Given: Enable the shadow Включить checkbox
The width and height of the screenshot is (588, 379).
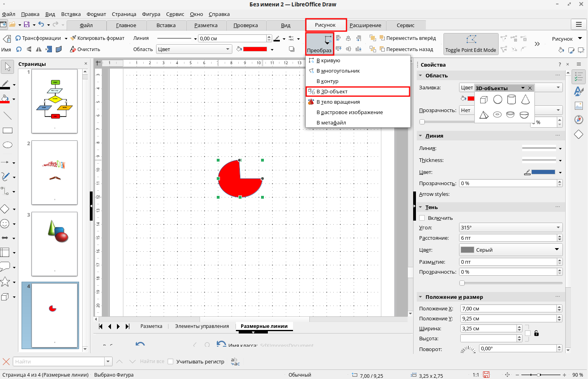Looking at the screenshot, I should click(422, 218).
